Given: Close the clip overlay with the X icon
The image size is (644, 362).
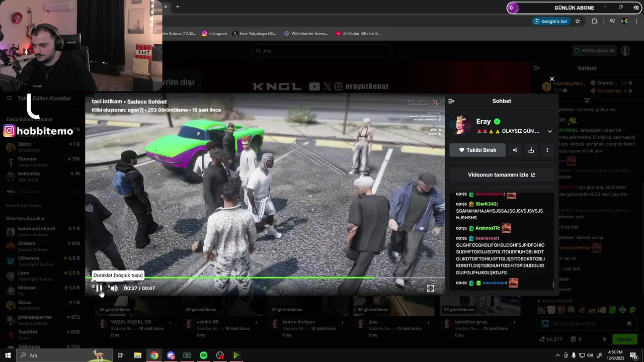Looking at the screenshot, I should tap(552, 79).
